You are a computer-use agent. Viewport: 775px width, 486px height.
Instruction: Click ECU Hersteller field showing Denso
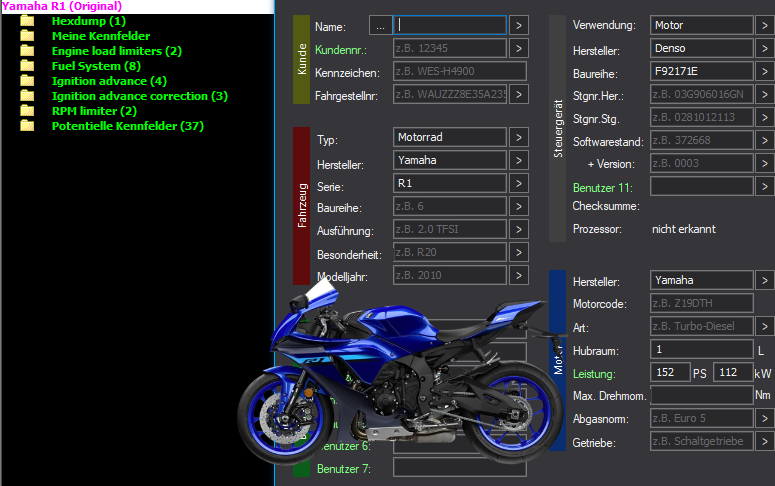point(701,48)
